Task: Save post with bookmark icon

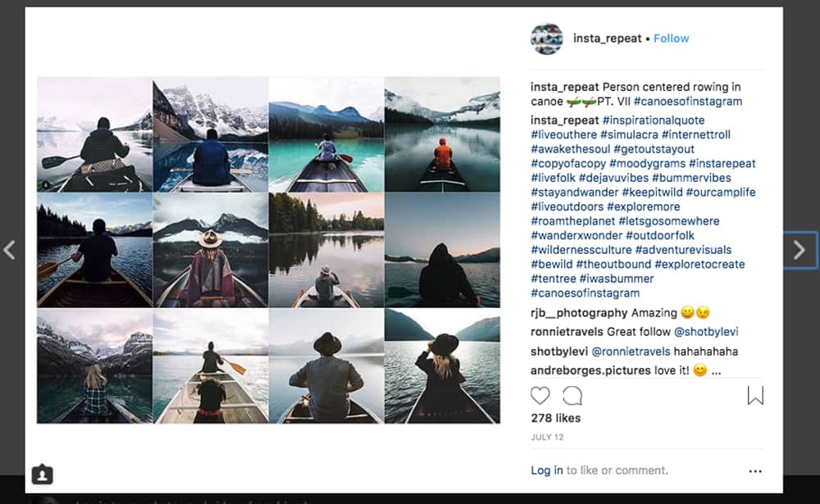Action: (x=755, y=396)
